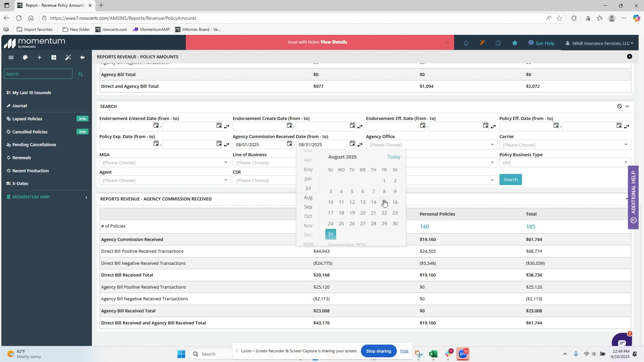Image resolution: width=644 pixels, height=362 pixels.
Task: Toggle the hamburger sidebar menu
Action: point(11,57)
